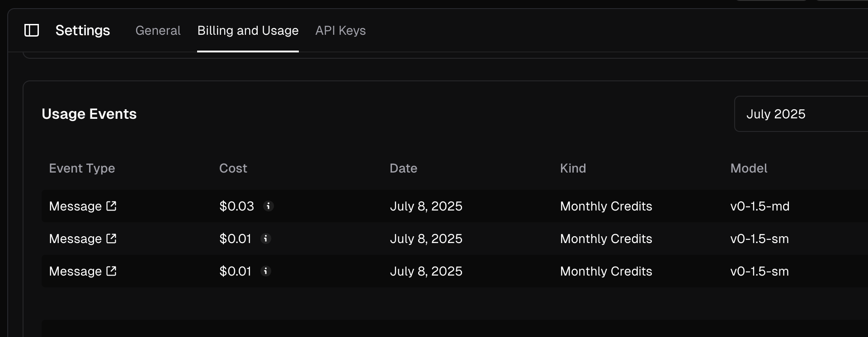Open the Message link in the $0.03 row
The image size is (868, 337).
coord(75,206)
